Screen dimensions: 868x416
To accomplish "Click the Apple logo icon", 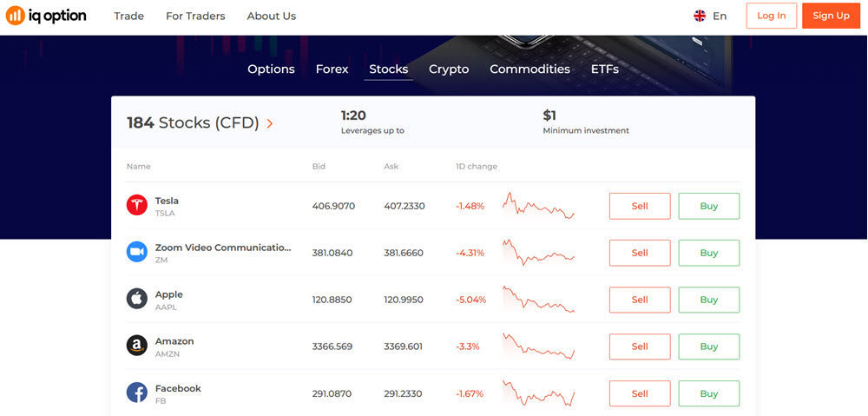I will (137, 299).
